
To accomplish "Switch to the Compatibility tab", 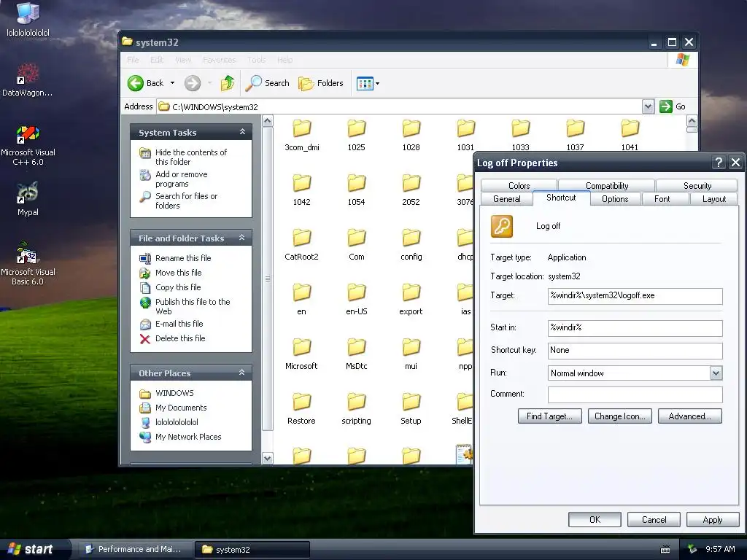I will 606,186.
